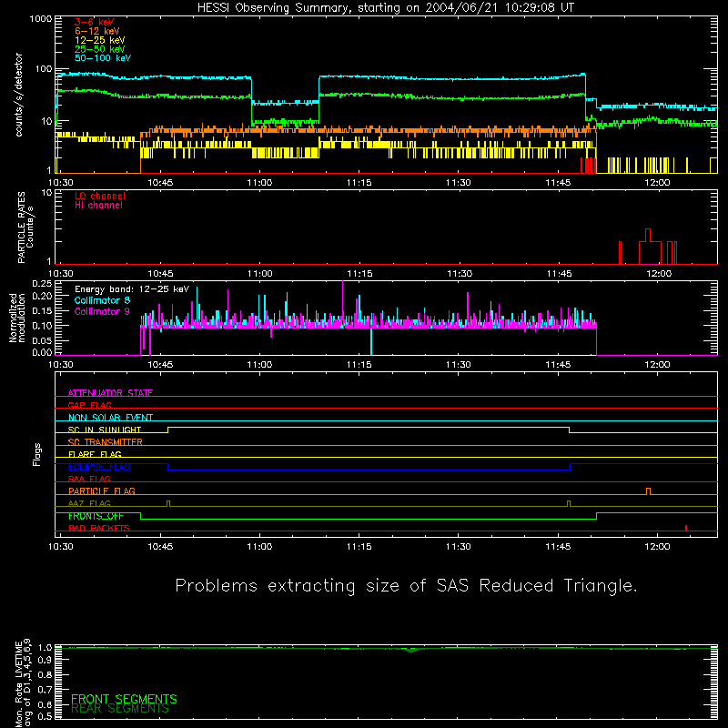
Task: Click the SC TRANSMITTER flag label
Action: coord(106,441)
